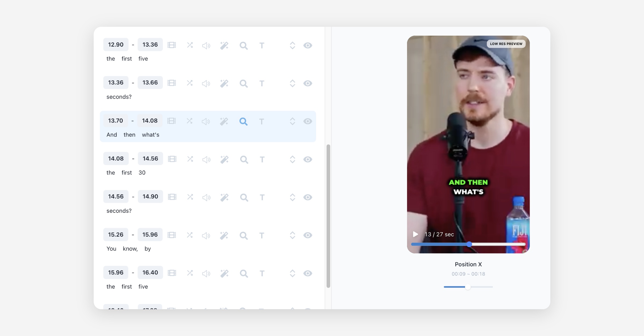
Task: Click text T icon on 14.56 row
Action: [262, 197]
